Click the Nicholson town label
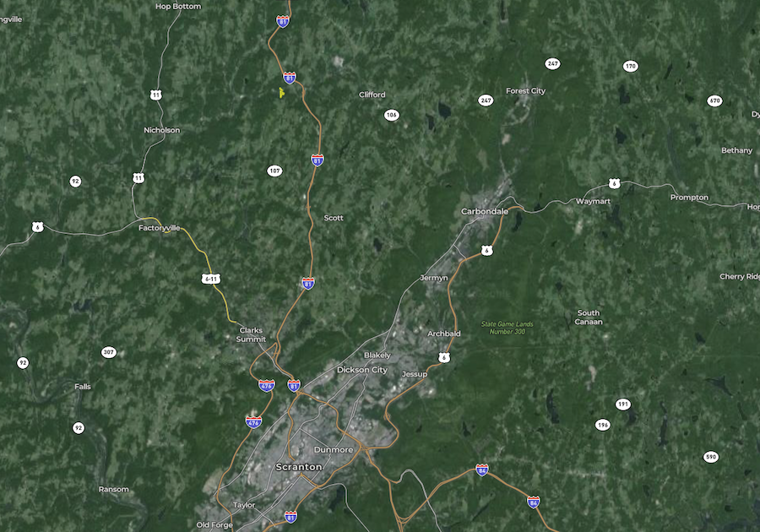The height and width of the screenshot is (532, 760). pyautogui.click(x=162, y=130)
